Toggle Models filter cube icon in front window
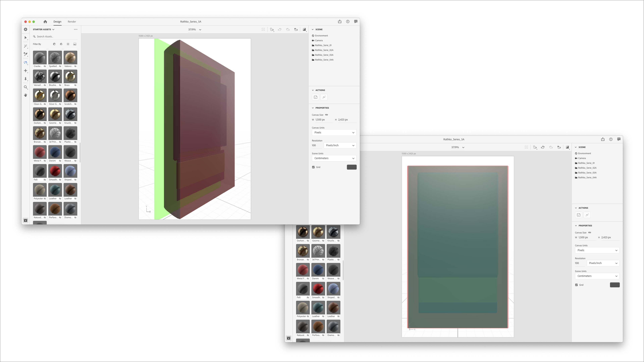The width and height of the screenshot is (644, 362). (x=54, y=44)
